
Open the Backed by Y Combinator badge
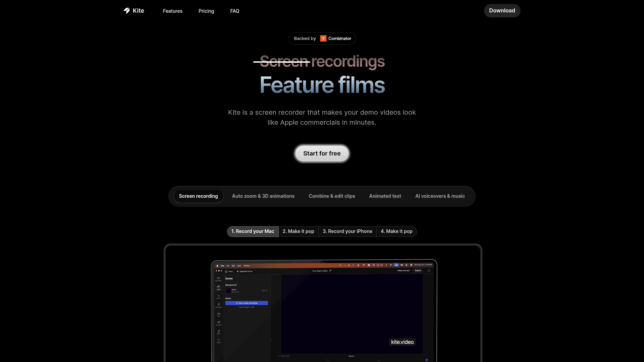(322, 39)
